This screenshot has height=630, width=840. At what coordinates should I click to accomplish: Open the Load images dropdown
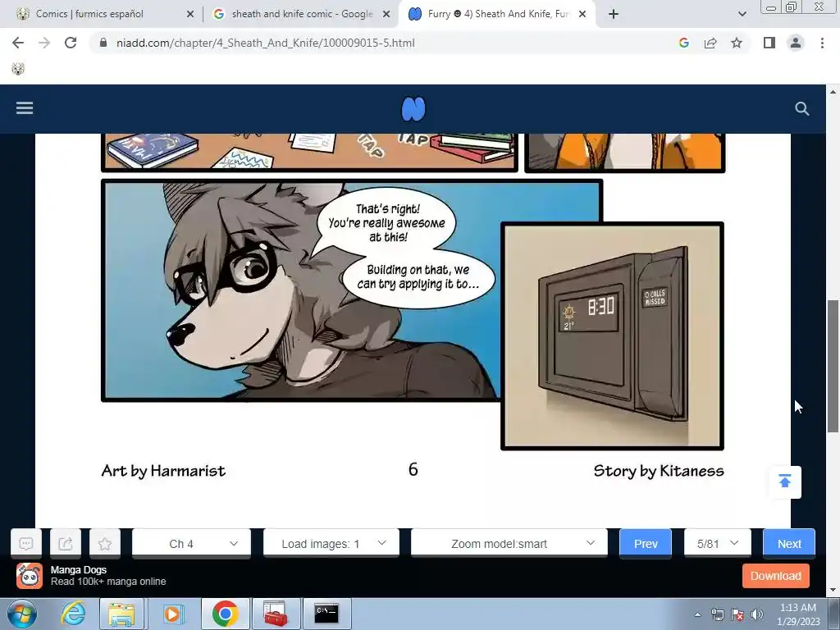331,544
